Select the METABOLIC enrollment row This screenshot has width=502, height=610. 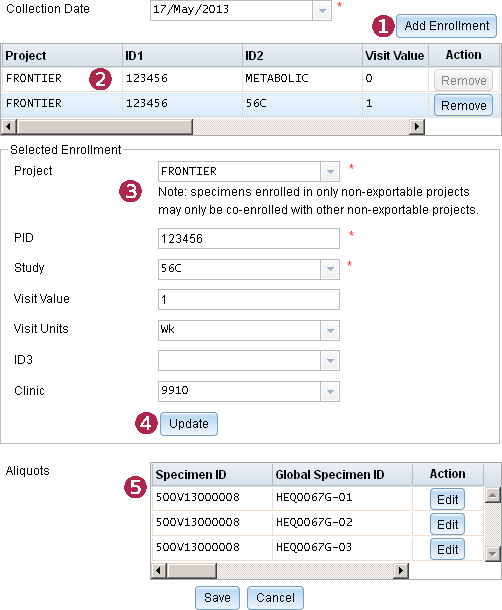(215, 79)
